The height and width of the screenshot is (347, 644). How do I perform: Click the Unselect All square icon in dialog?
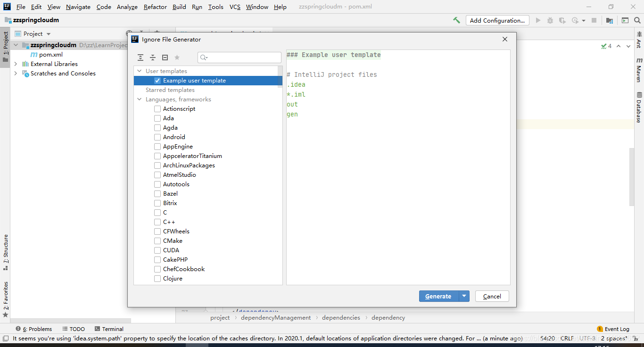click(165, 58)
